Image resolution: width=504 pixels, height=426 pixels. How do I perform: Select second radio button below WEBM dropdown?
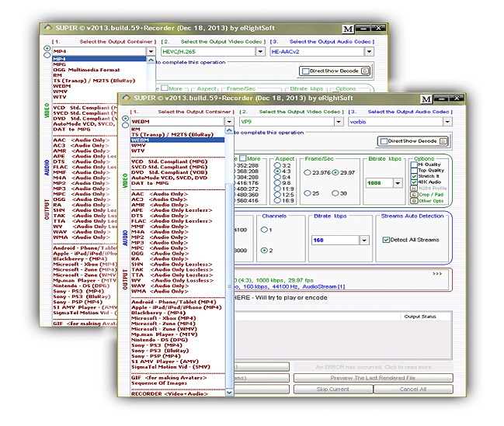[x=125, y=125]
